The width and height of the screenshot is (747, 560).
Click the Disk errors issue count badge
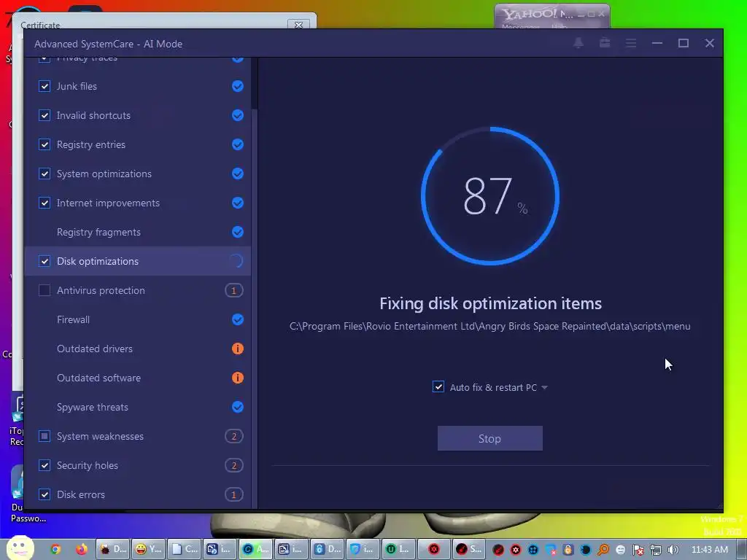(x=234, y=494)
